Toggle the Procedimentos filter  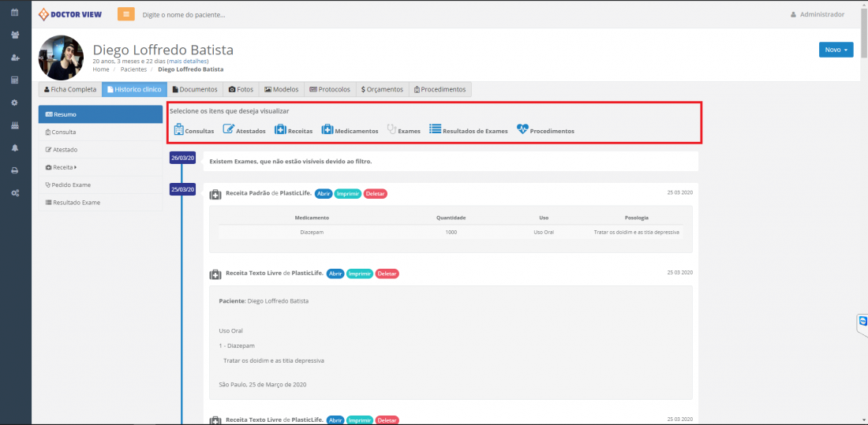pyautogui.click(x=545, y=130)
